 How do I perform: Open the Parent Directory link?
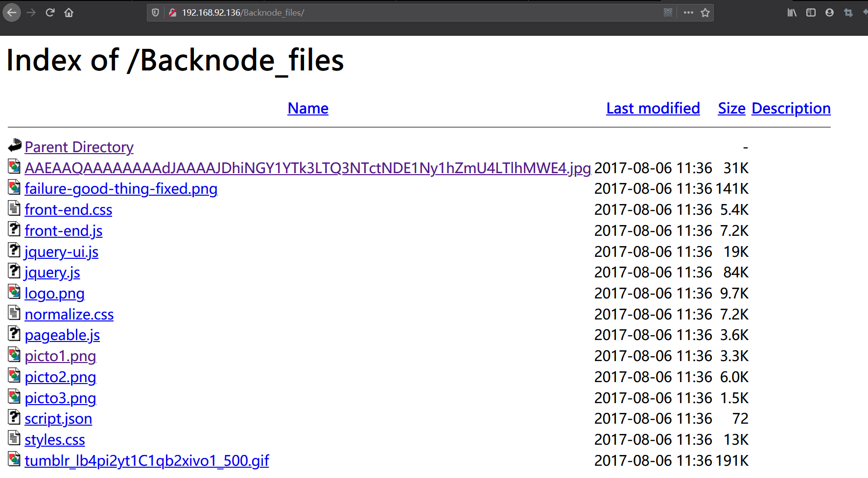click(79, 147)
